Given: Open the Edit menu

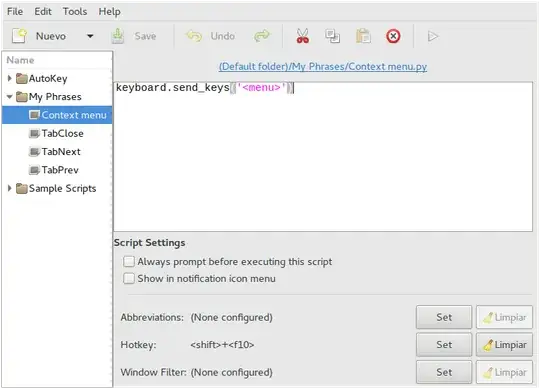Looking at the screenshot, I should pos(43,12).
